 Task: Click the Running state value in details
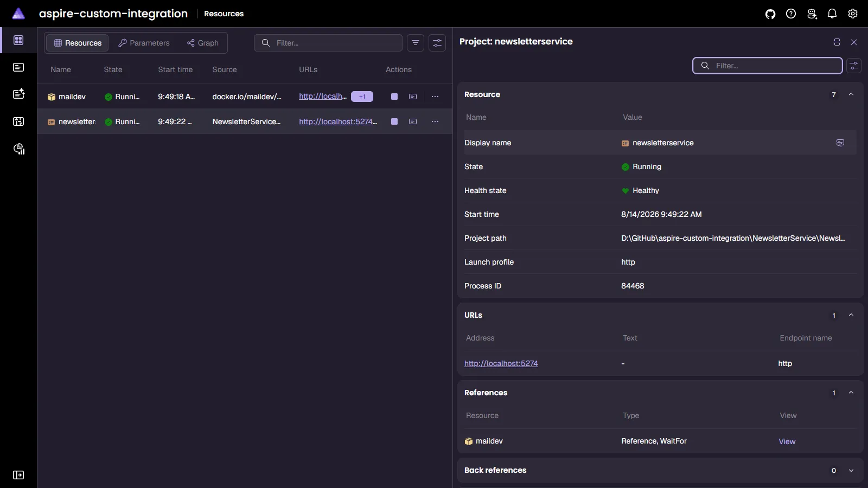pyautogui.click(x=647, y=166)
